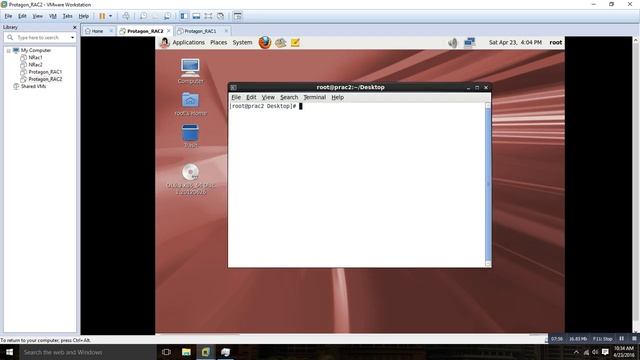Open the Terminal menu in terminal window
Viewport: 640px width, 360px height.
(x=314, y=98)
